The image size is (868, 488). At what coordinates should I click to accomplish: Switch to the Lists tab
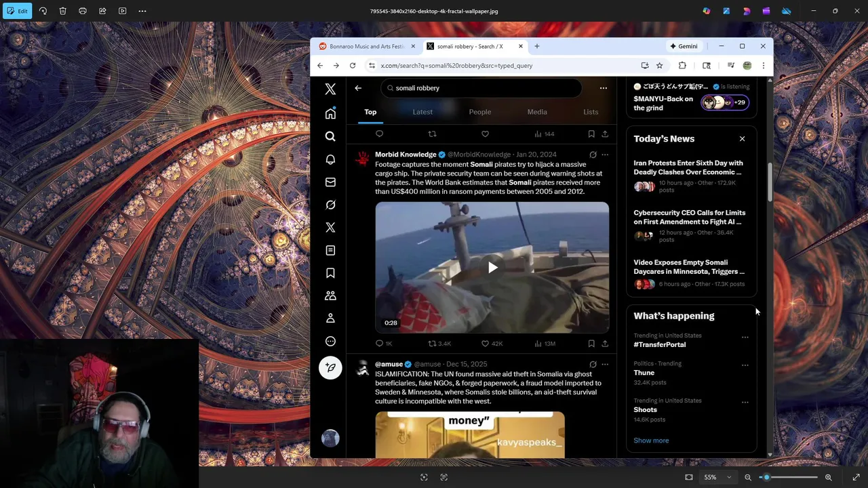coord(591,112)
